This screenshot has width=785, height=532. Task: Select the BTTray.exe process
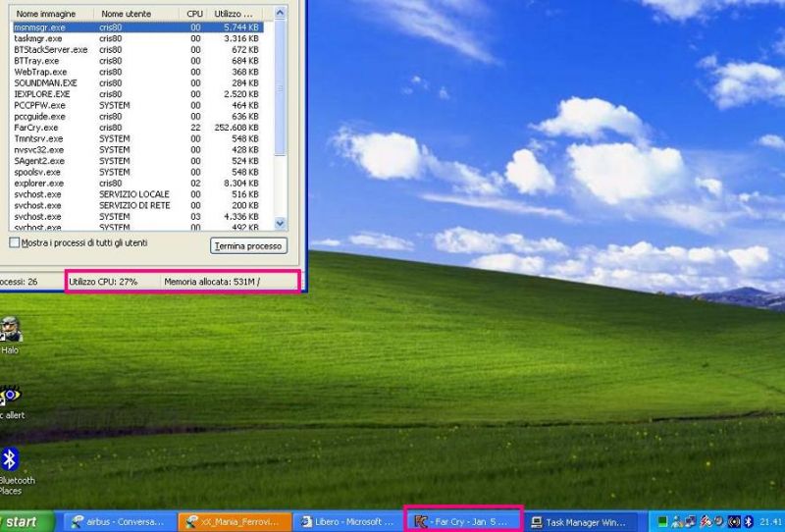[x=137, y=61]
